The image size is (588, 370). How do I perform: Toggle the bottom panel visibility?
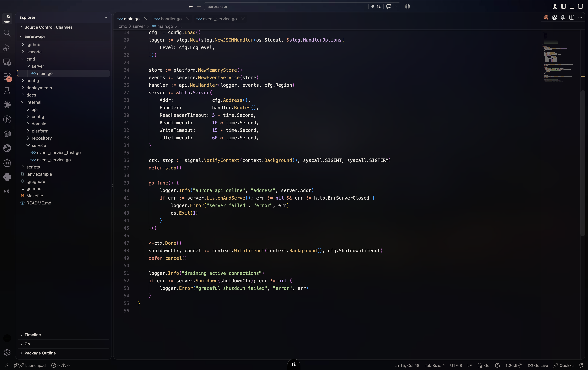coord(572,6)
